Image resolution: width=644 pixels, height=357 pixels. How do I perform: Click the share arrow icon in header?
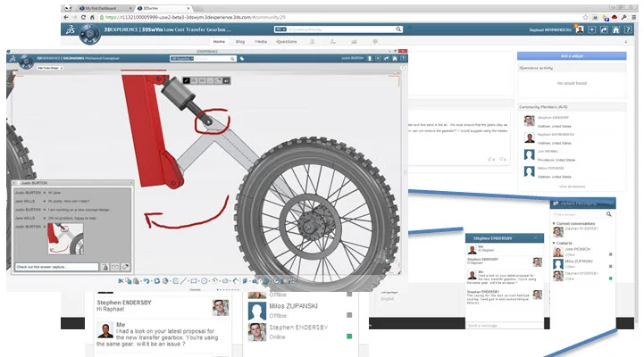(x=606, y=29)
